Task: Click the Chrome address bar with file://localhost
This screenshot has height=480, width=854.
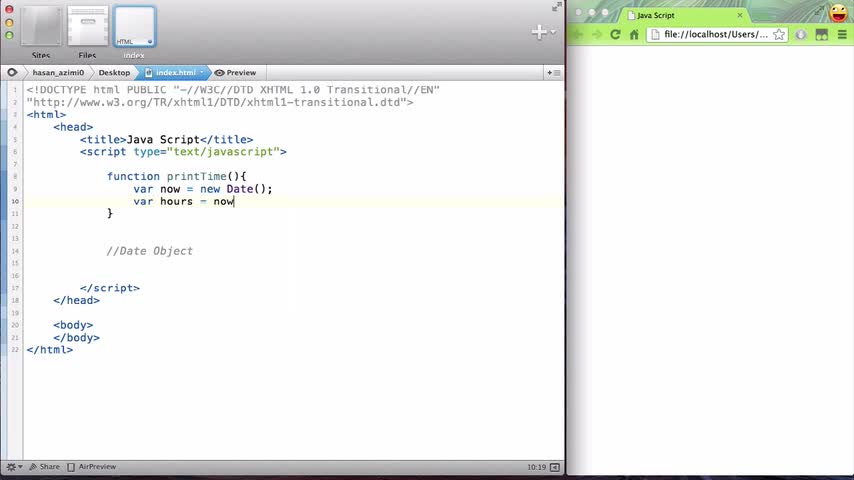Action: [x=717, y=34]
